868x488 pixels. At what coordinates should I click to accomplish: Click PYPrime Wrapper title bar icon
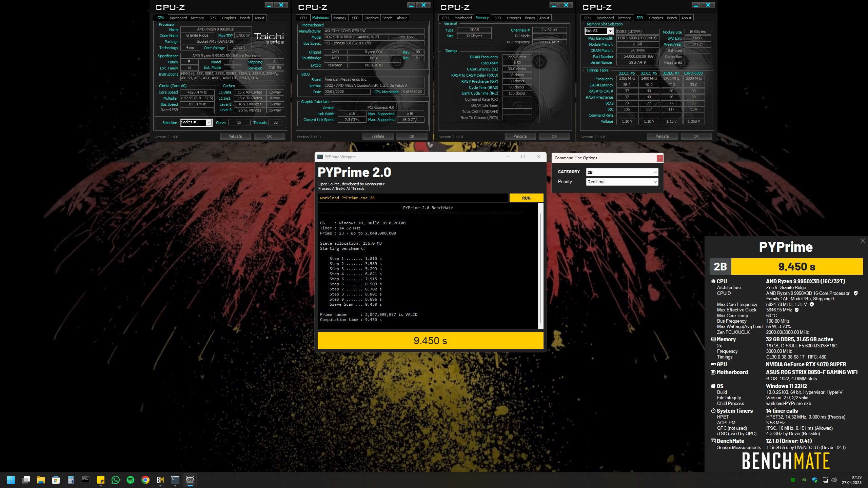click(320, 157)
